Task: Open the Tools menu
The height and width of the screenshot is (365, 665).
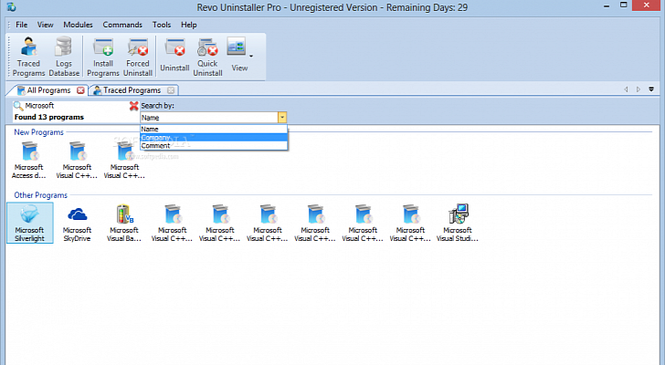Action: pos(161,25)
